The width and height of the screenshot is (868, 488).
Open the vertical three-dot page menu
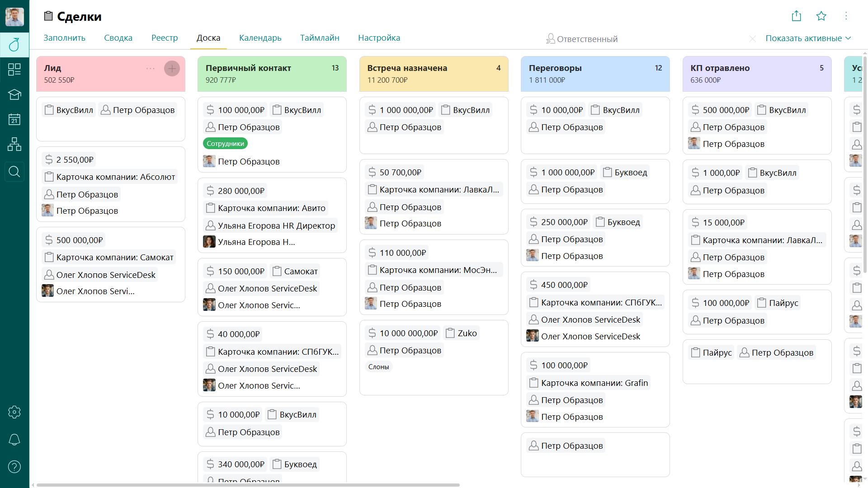tap(846, 16)
